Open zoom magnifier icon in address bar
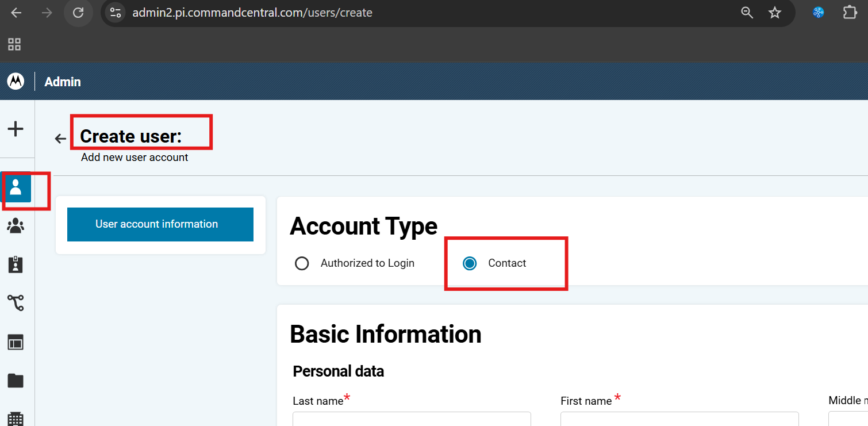The image size is (868, 426). [x=747, y=13]
